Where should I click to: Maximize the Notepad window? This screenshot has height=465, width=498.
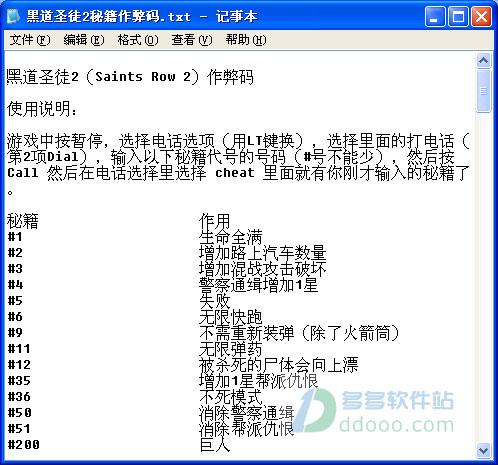(x=458, y=16)
